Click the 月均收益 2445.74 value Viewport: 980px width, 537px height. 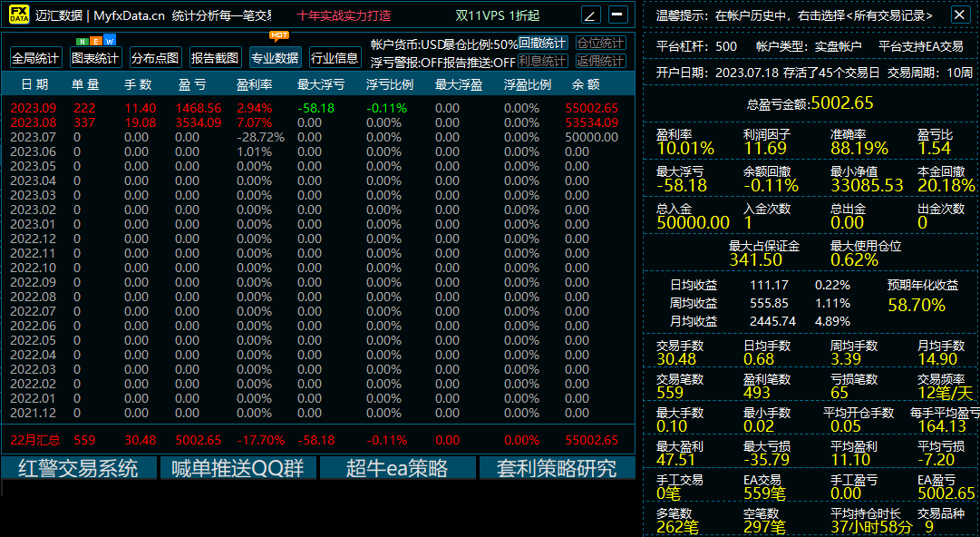[773, 321]
